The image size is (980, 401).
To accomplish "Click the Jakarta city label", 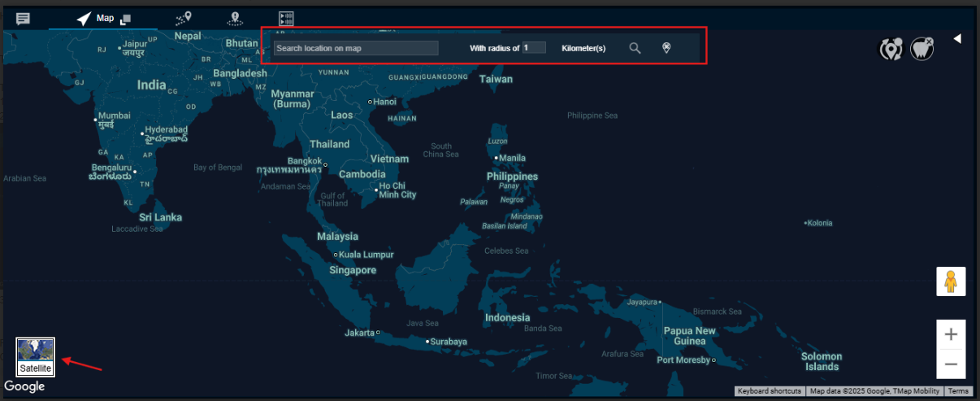I will (x=359, y=333).
